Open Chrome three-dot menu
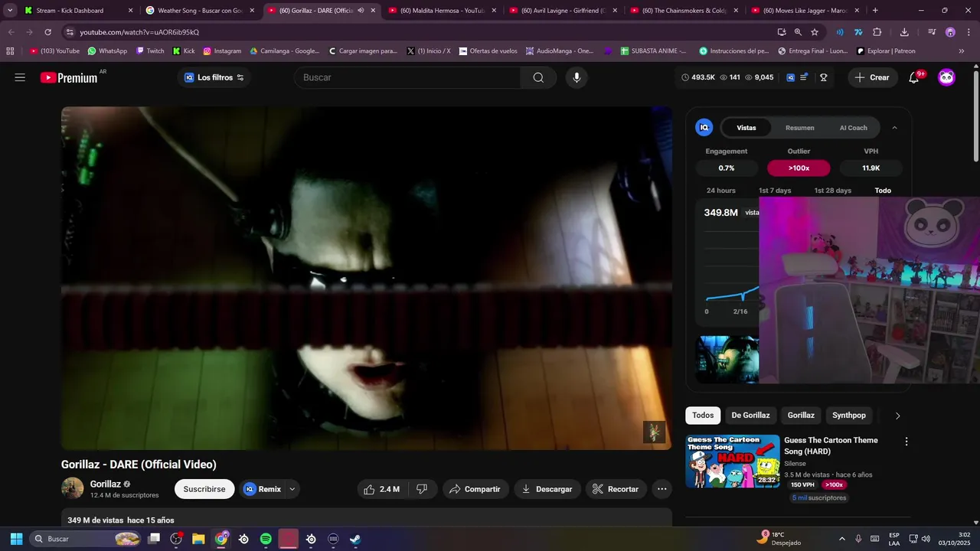Viewport: 980px width, 551px height. click(x=969, y=32)
